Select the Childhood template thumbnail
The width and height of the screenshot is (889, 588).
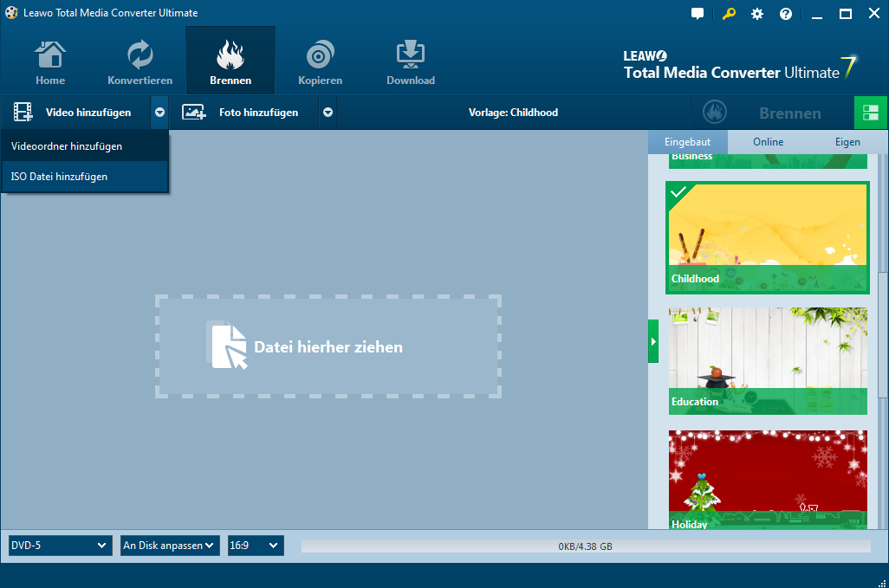click(768, 238)
